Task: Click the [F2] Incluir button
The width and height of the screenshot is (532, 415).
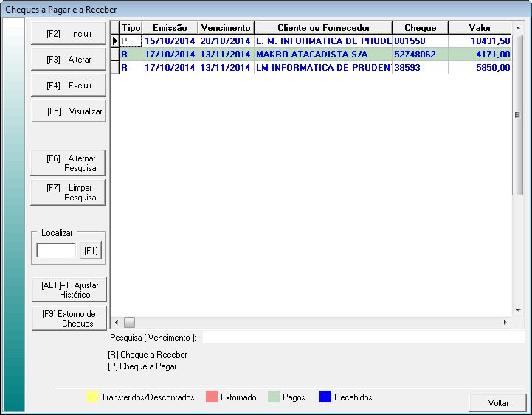Action: [69, 34]
